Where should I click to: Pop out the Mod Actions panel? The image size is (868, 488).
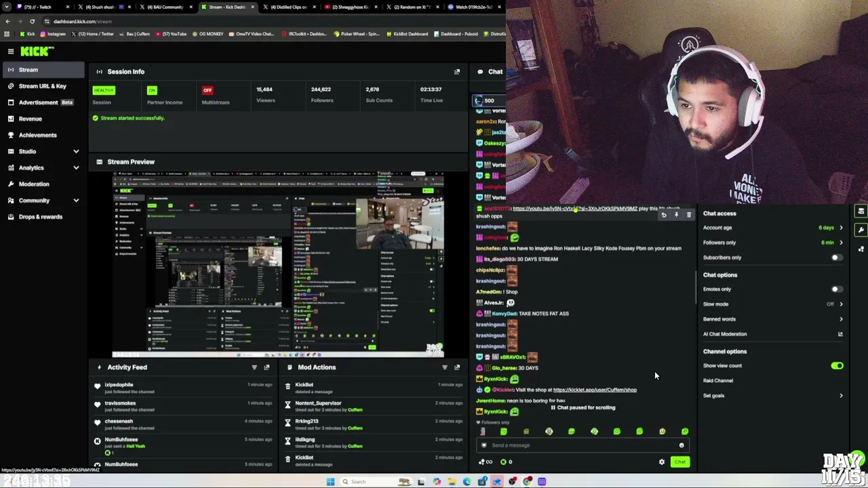pos(457,367)
